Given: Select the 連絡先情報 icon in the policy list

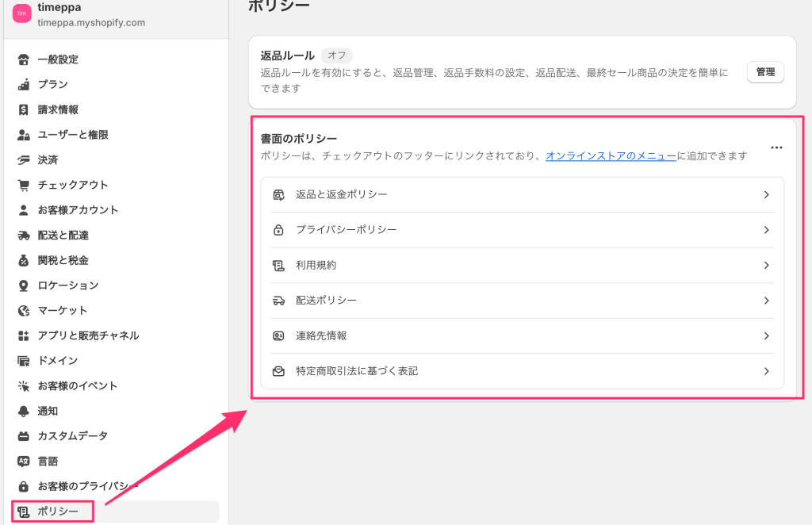Looking at the screenshot, I should (278, 335).
